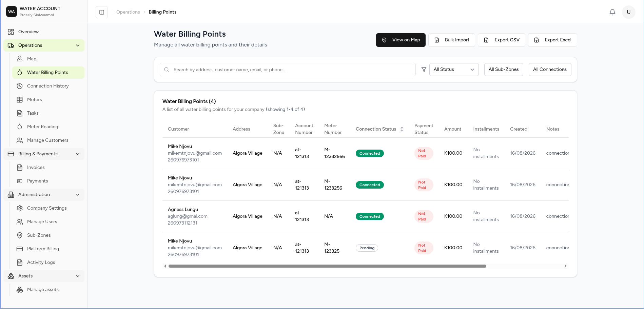Collapse the Billing & Payments section
Screen dimensions: 644x309
tap(44, 154)
